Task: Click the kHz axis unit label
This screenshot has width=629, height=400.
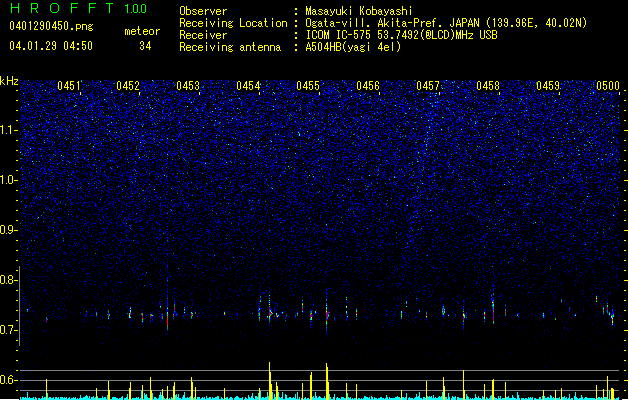Action: [x=9, y=81]
